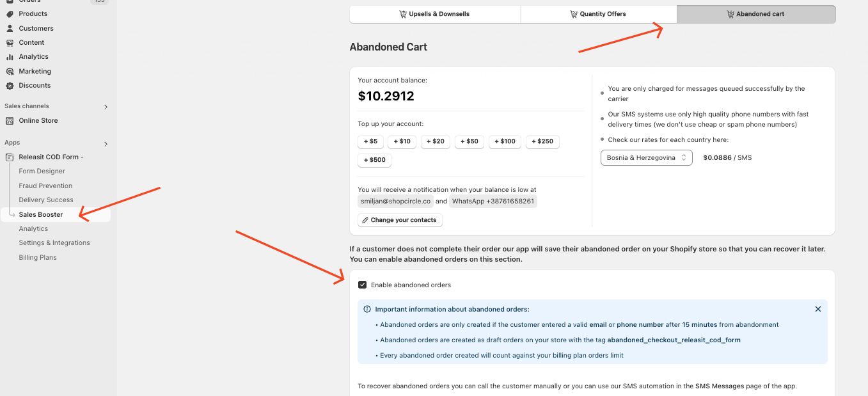
Task: Click the $0.0886 / SMS rate
Action: coord(727,157)
